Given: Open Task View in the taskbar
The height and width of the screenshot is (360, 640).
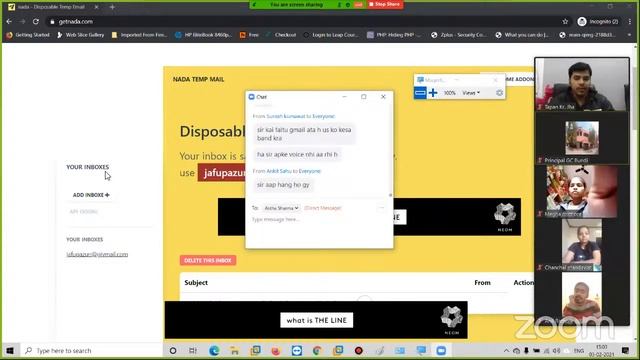Looking at the screenshot, I should [x=193, y=351].
